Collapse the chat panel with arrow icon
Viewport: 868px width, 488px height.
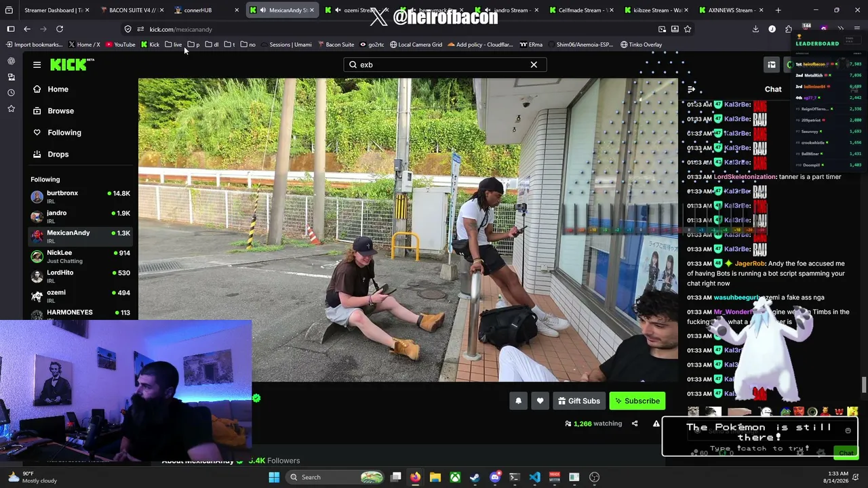click(x=691, y=89)
